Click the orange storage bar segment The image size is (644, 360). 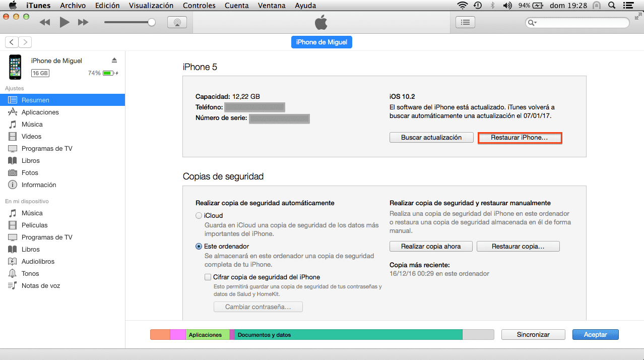pos(160,334)
